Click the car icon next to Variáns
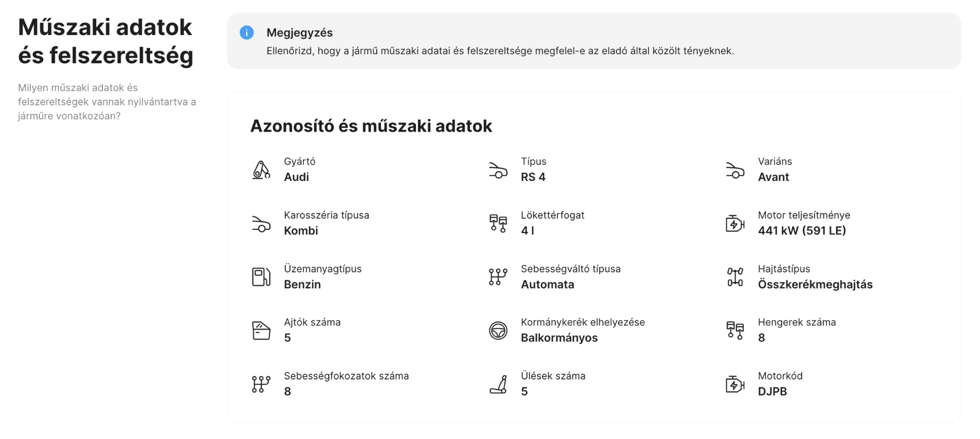The image size is (980, 439). (x=735, y=170)
